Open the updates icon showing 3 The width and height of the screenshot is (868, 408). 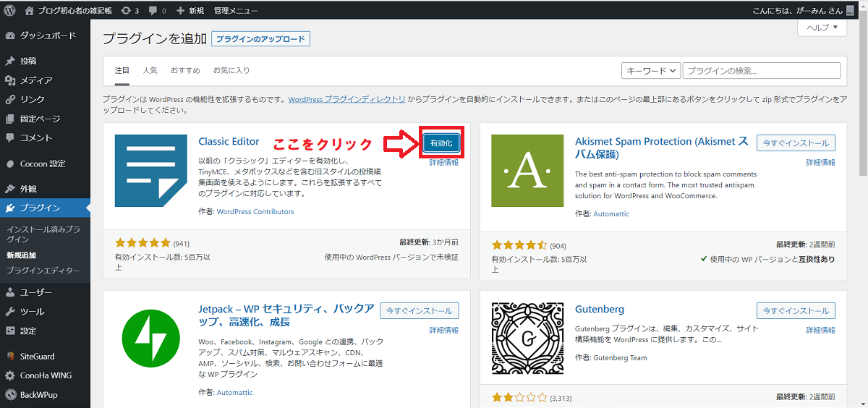pos(130,11)
